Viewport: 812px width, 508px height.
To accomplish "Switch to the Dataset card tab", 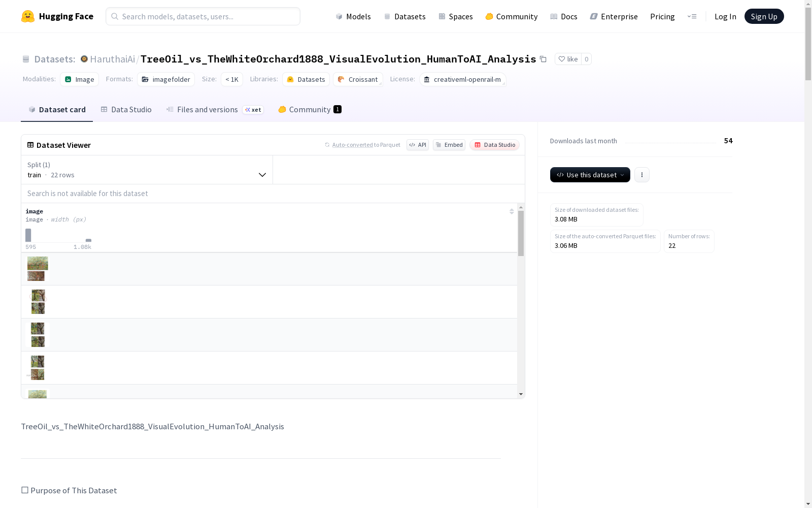I will tap(57, 109).
